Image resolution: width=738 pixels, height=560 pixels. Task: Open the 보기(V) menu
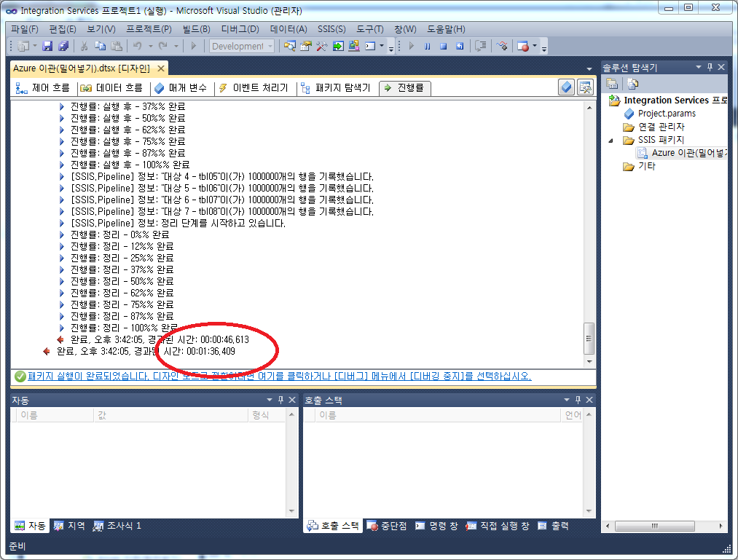tap(101, 29)
